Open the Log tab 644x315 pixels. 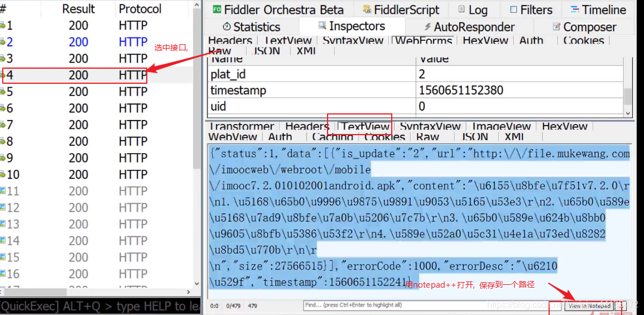pyautogui.click(x=474, y=10)
